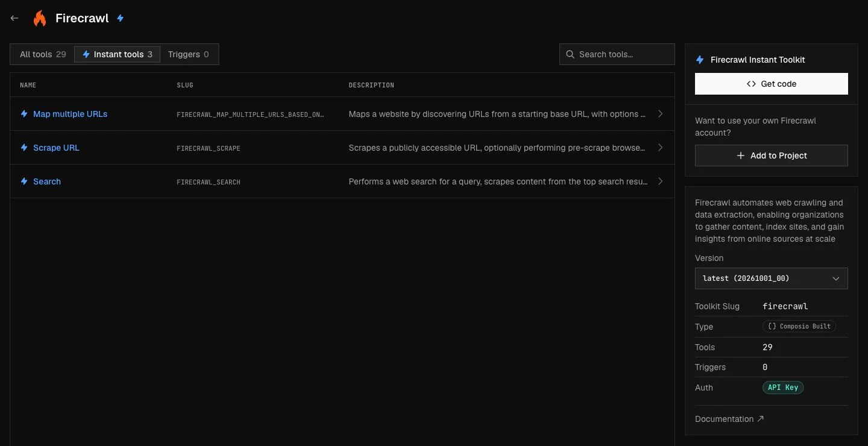
Task: Click the Firecrawl flame logo
Action: [40, 18]
